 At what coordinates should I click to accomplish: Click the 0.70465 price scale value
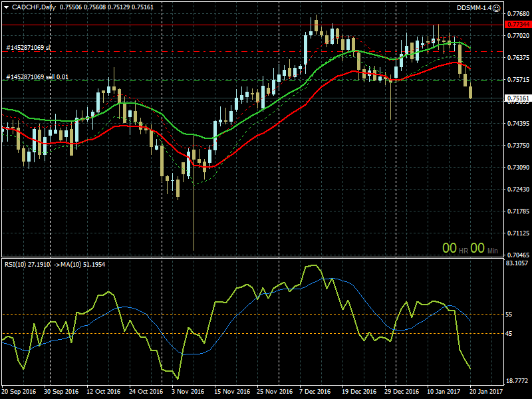518,255
